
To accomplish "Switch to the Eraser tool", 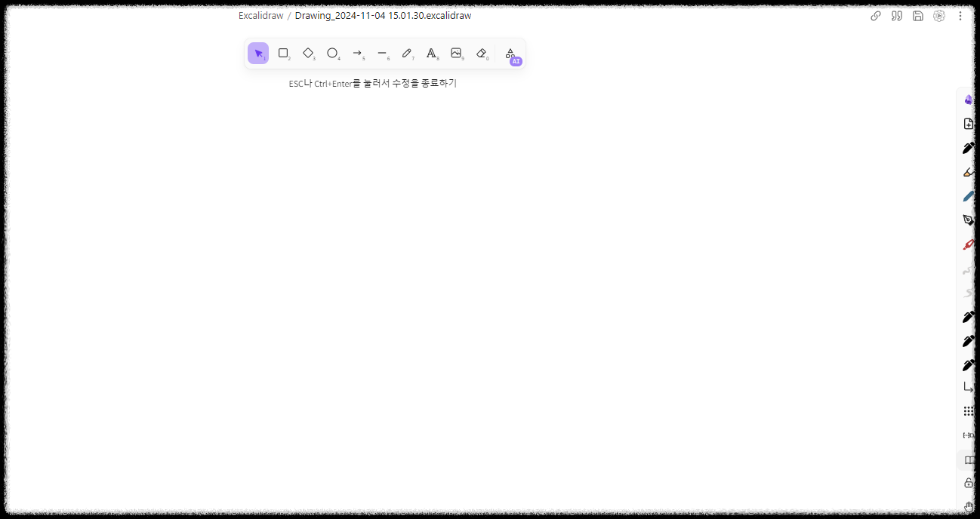I will tap(482, 53).
